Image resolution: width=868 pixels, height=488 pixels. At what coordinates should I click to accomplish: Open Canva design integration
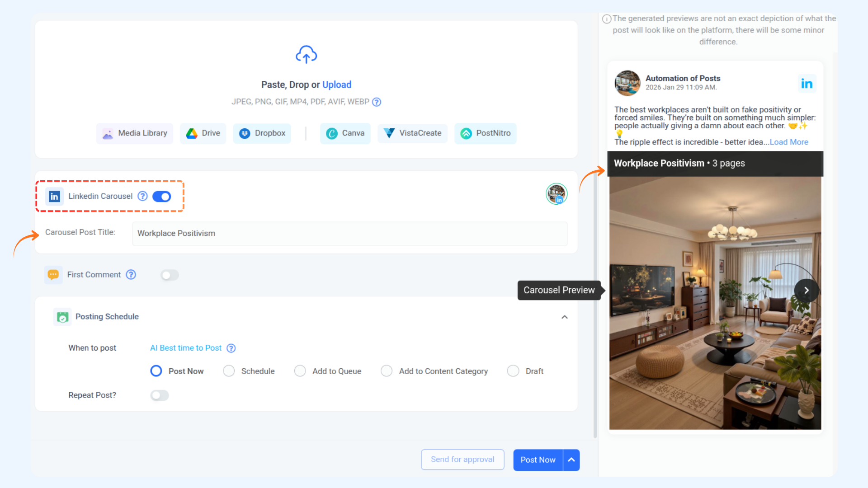coord(345,133)
